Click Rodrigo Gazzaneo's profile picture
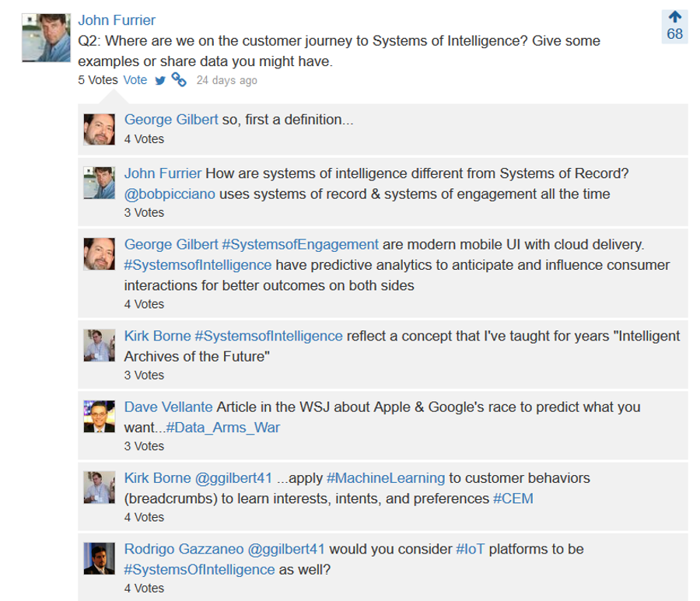Screen dimensions: 700x601 coord(99,558)
